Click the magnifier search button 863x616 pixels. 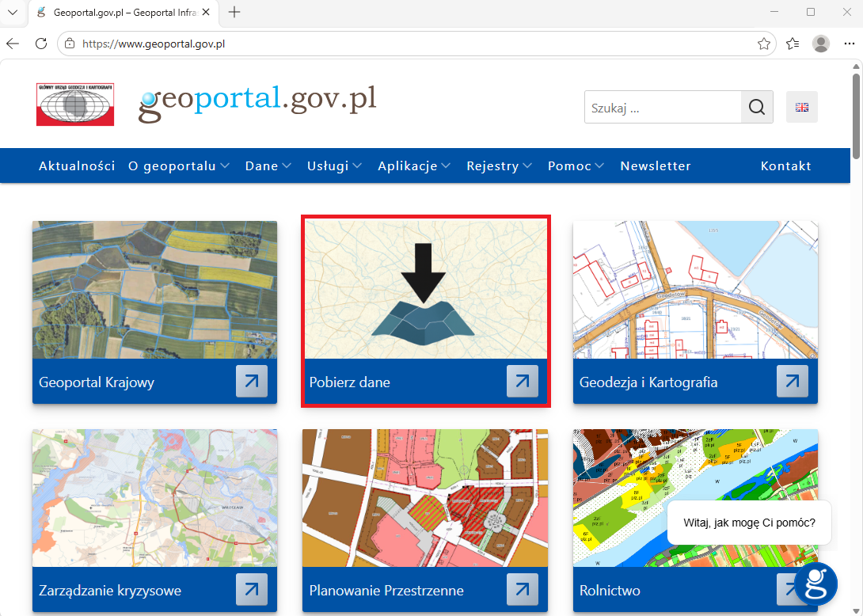tap(757, 107)
